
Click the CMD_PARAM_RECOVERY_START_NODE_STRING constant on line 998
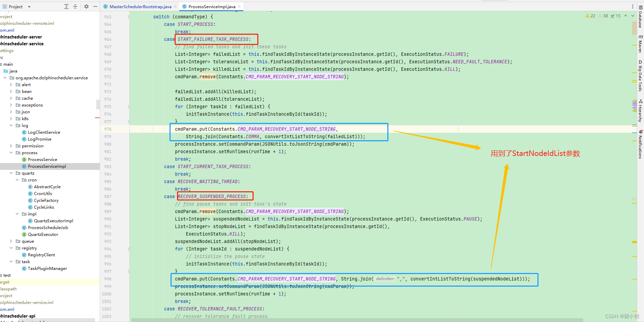287,279
